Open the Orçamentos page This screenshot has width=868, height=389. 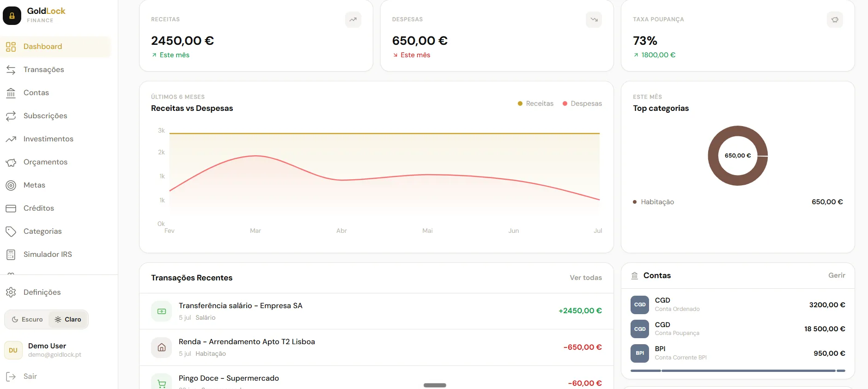55,162
